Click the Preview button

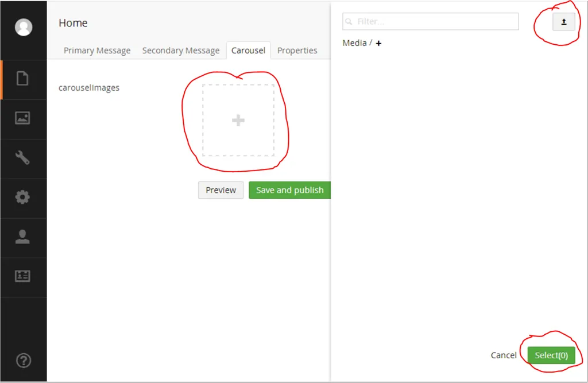tap(220, 190)
